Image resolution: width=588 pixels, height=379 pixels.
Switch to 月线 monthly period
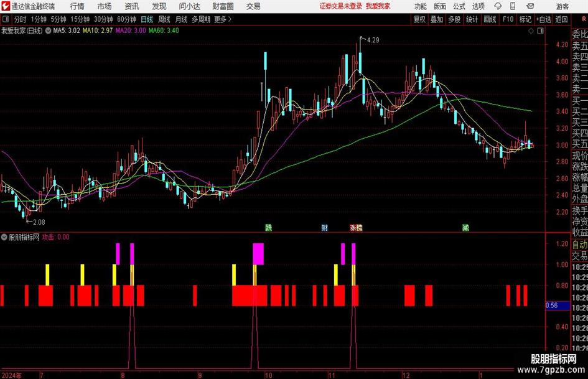point(182,19)
